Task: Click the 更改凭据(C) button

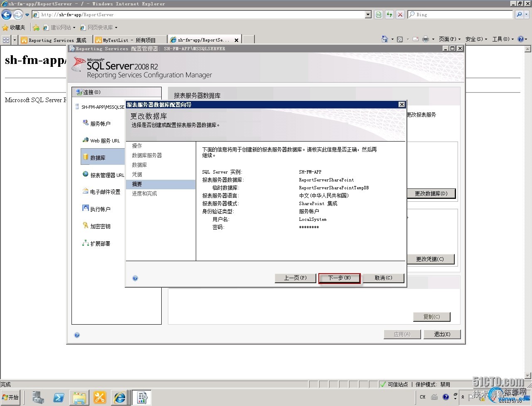Action: [x=430, y=259]
